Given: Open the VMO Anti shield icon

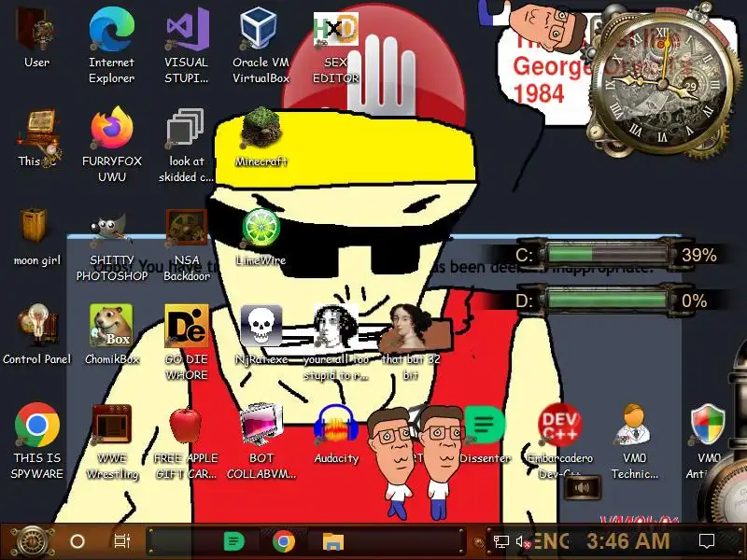Looking at the screenshot, I should tap(709, 441).
